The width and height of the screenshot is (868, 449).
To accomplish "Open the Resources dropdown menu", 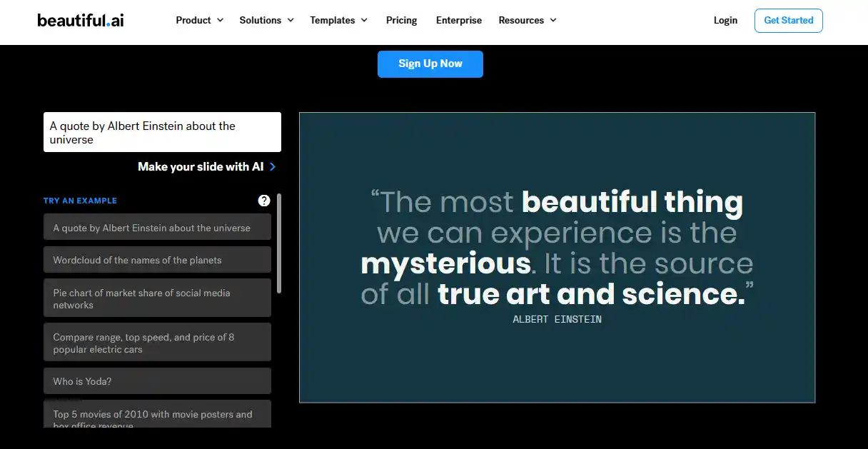I will click(528, 20).
